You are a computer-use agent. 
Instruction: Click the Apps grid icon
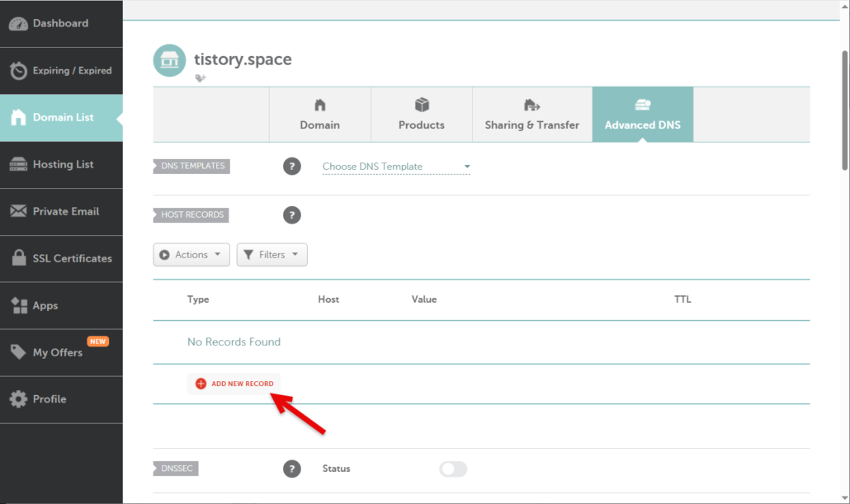19,305
